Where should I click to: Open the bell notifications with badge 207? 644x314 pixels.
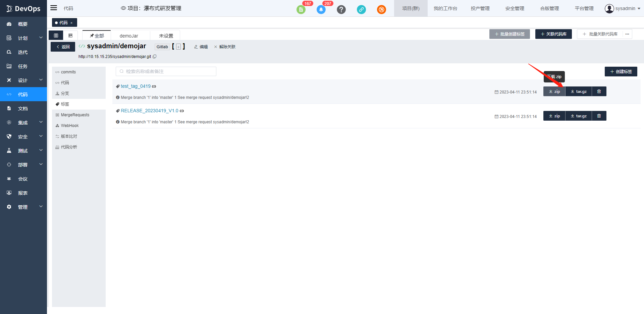point(321,9)
